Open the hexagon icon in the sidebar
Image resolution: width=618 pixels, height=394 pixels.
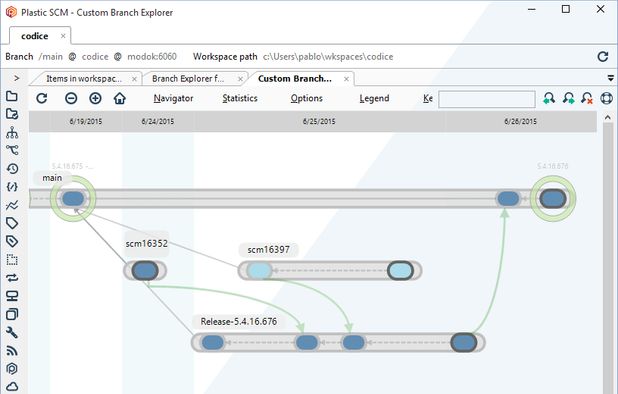coord(12,368)
